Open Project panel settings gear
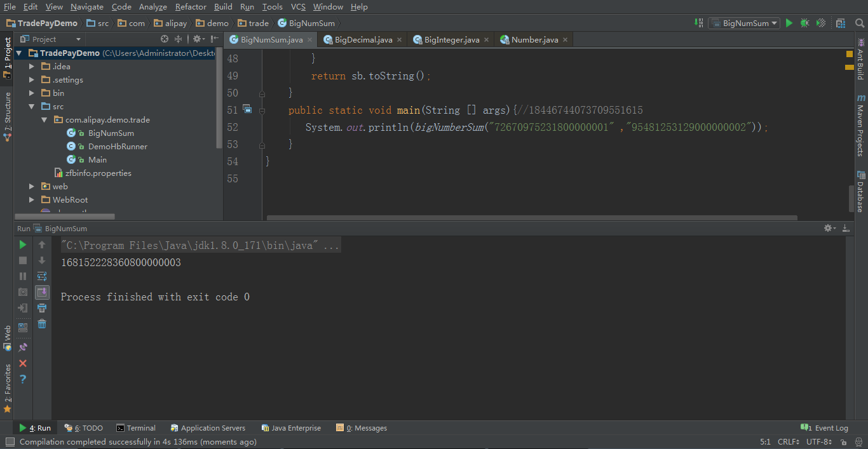 tap(198, 39)
